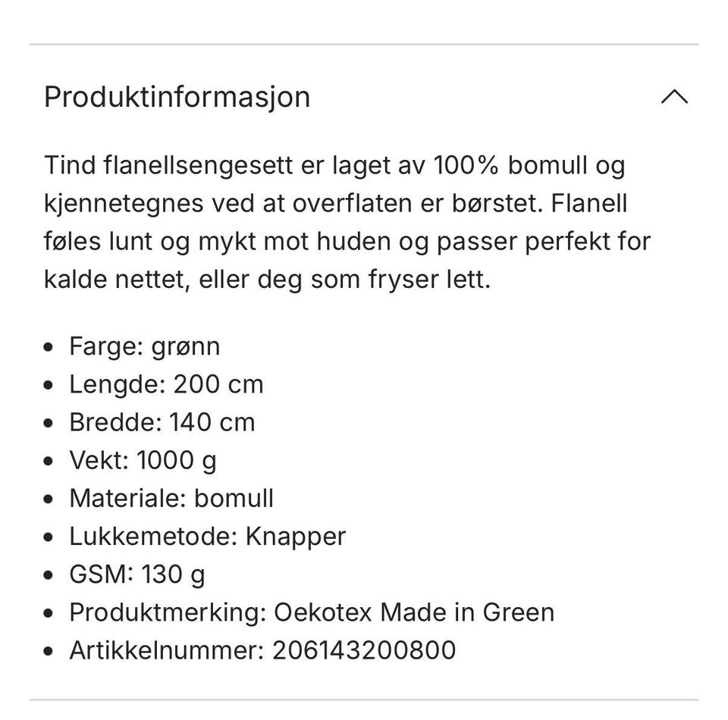Click the top divider line
The width and height of the screenshot is (728, 720).
pyautogui.click(x=364, y=45)
